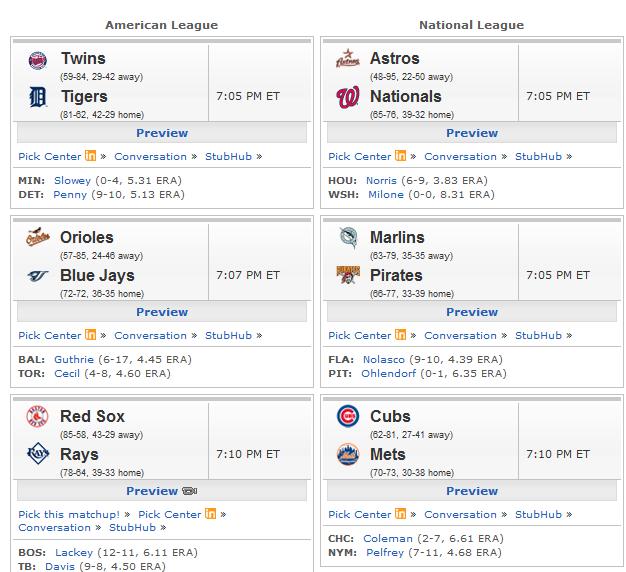Click the Washington Nationals W logo

(x=348, y=97)
